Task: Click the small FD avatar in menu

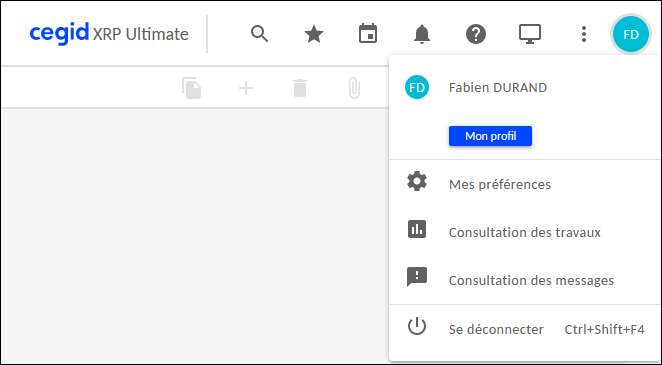Action: click(417, 87)
